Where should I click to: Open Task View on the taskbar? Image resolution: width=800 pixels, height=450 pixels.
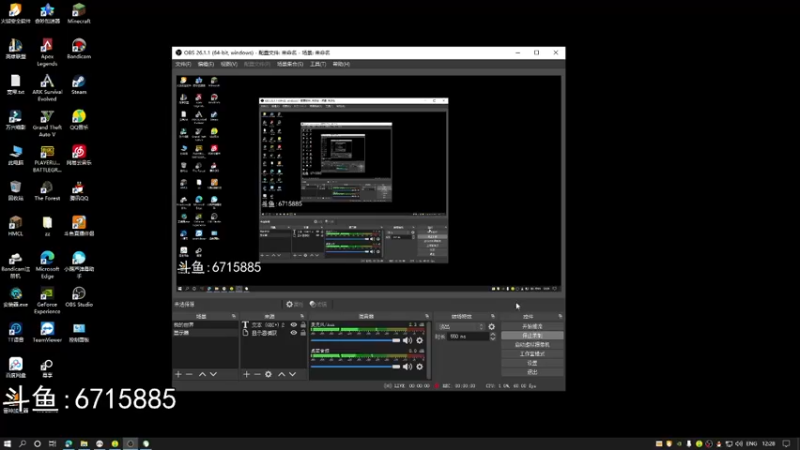[x=52, y=444]
